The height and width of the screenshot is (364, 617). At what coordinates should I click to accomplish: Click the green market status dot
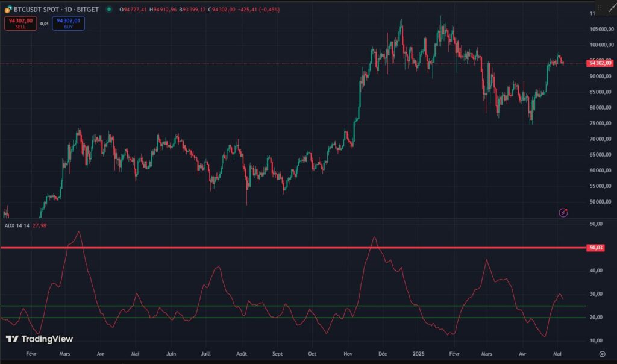point(110,9)
